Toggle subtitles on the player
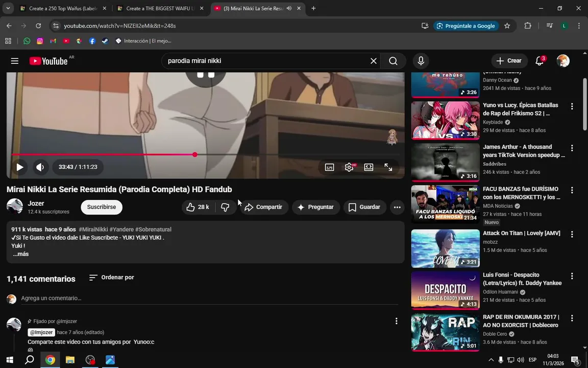Viewport: 588px width, 368px height. pyautogui.click(x=329, y=167)
